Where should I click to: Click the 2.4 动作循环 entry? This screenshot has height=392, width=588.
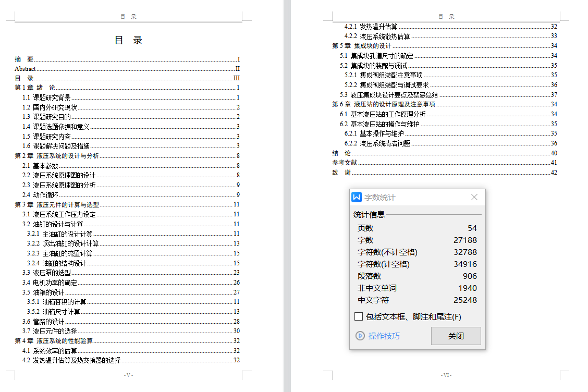pos(131,195)
